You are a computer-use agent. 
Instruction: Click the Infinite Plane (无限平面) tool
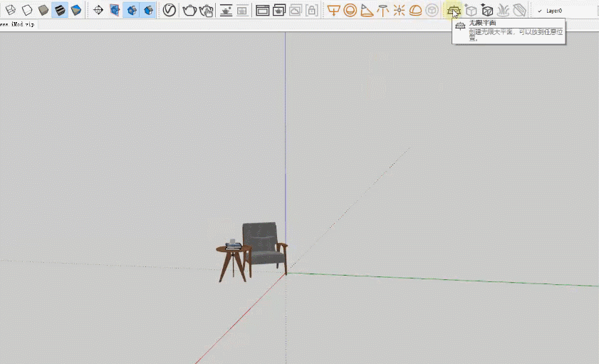454,11
